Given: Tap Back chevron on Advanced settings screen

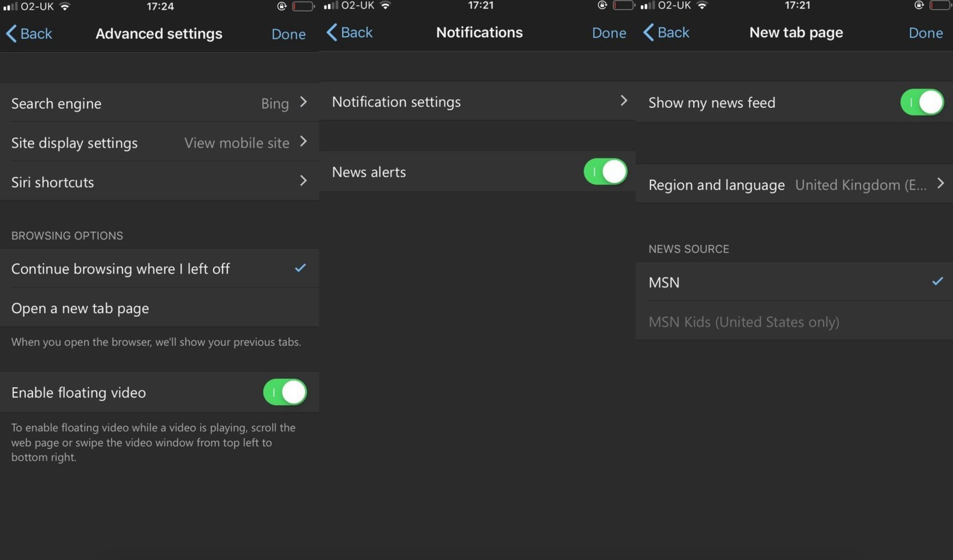Looking at the screenshot, I should coord(12,33).
